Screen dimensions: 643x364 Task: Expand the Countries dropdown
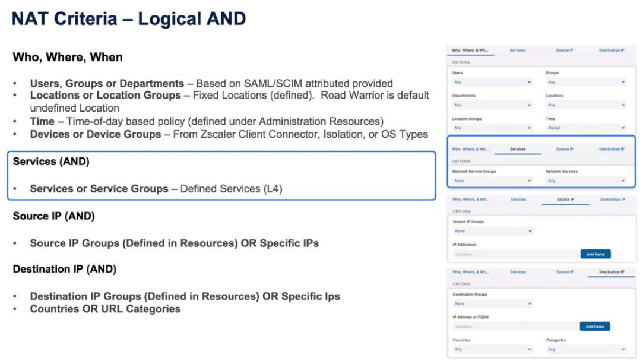[492, 349]
